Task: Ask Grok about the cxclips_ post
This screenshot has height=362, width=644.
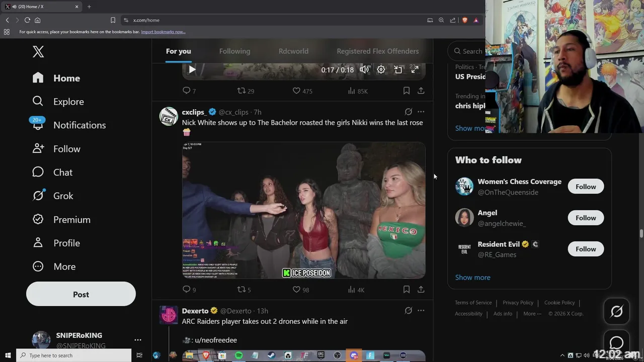Action: click(409, 112)
